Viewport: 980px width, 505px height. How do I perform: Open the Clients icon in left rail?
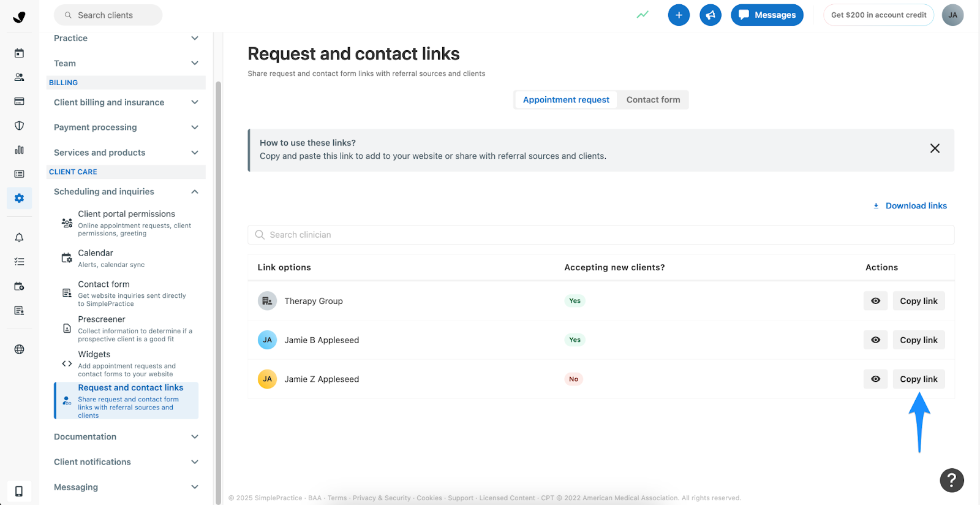point(19,77)
